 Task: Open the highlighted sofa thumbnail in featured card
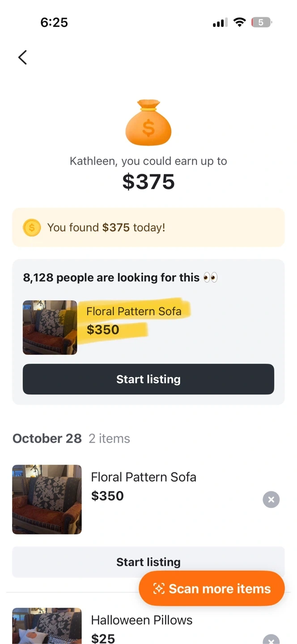[50, 327]
